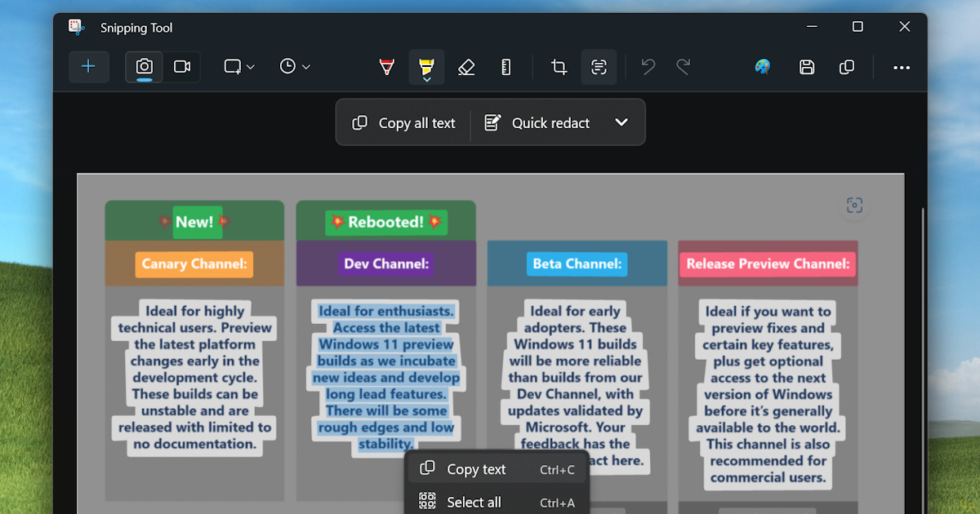Select the image Crop tool

pyautogui.click(x=559, y=67)
